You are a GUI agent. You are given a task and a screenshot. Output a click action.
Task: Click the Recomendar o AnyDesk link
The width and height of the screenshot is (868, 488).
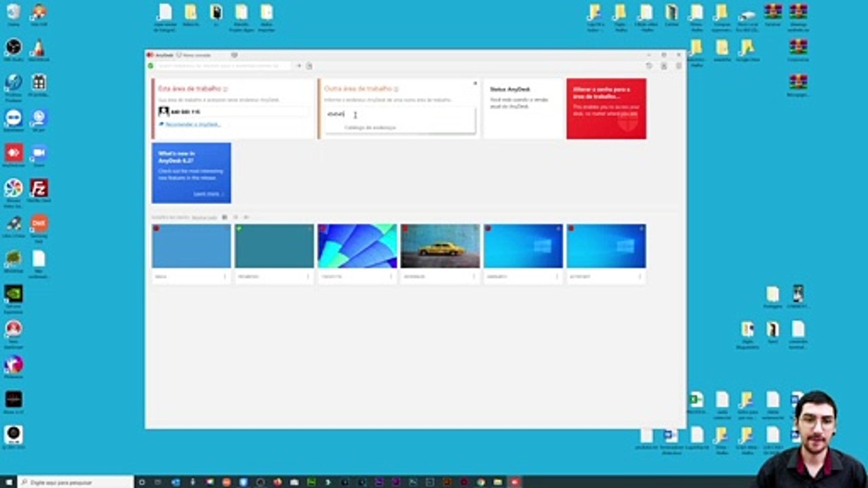click(x=193, y=125)
